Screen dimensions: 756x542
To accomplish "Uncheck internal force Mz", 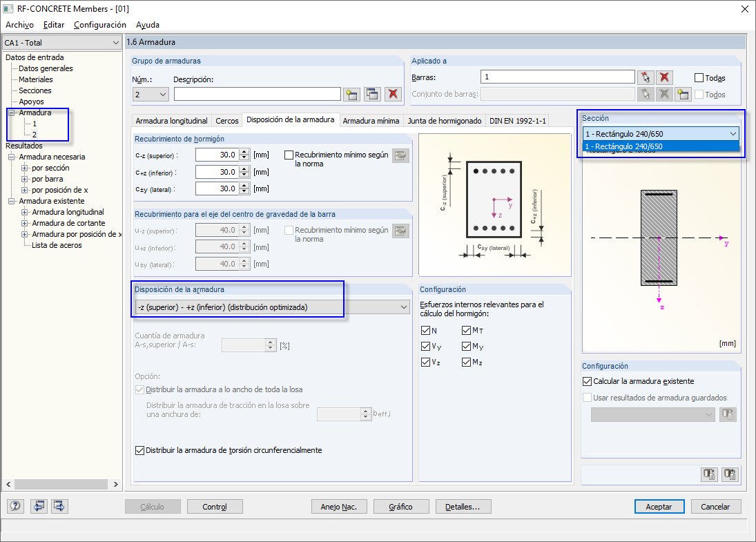I will pos(466,362).
